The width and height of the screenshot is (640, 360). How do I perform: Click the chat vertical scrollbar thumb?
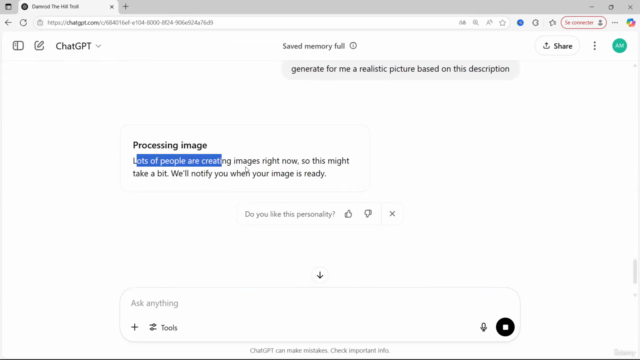point(635,271)
